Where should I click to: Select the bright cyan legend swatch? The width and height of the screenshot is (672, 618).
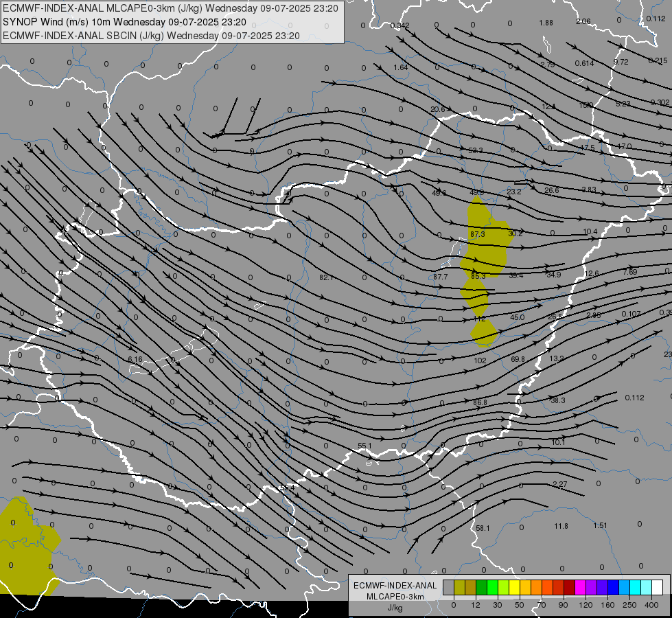635,588
